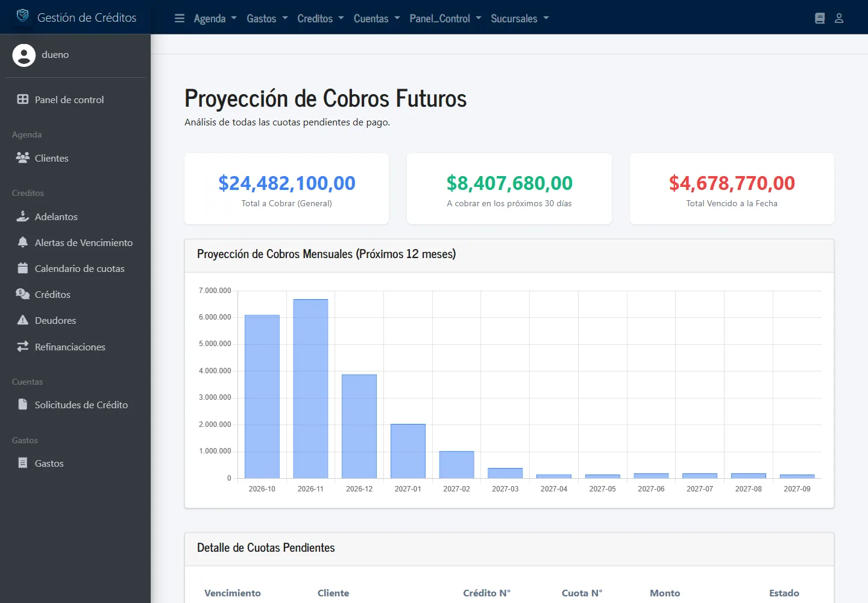Expand the Creditos dropdown in navbar

click(x=321, y=19)
